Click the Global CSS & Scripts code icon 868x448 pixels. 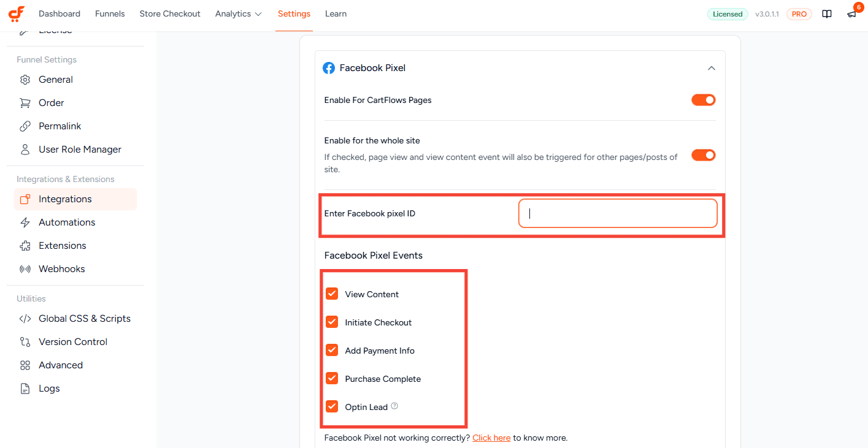pos(25,319)
